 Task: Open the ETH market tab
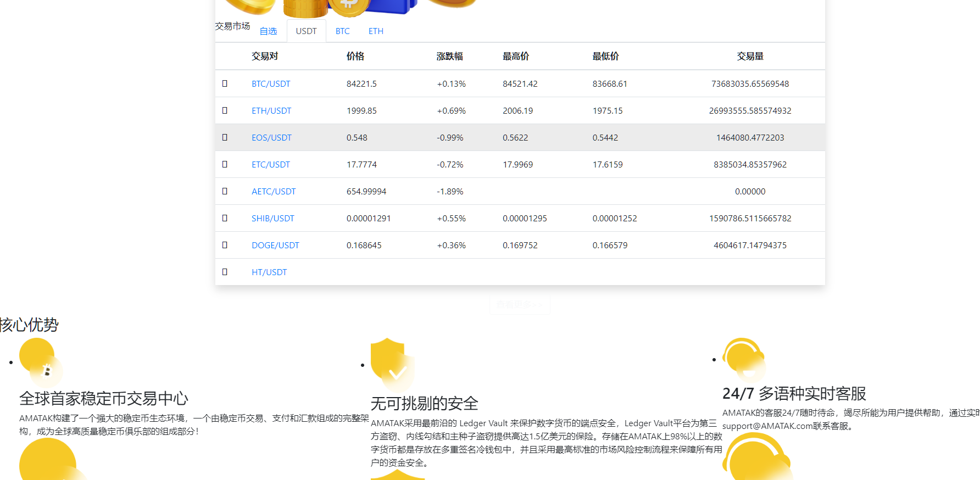376,31
